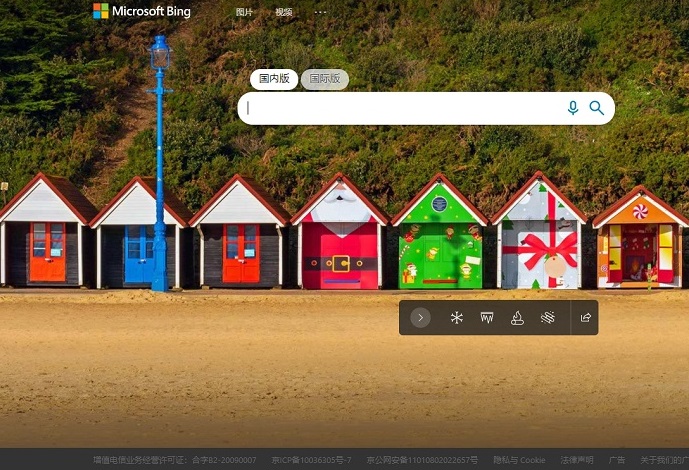Screen dimensions: 689x470
Task: Click inside the Bing search box
Action: tap(400, 108)
